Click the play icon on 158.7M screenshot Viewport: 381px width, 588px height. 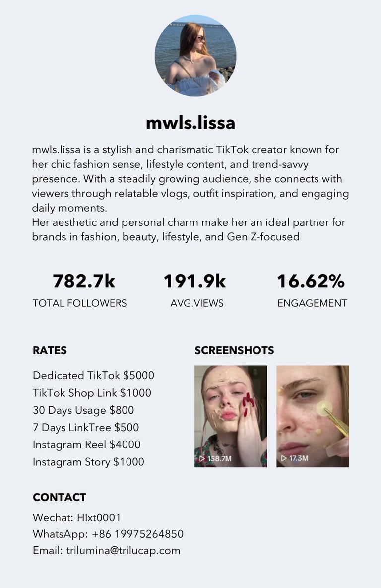[x=202, y=458]
